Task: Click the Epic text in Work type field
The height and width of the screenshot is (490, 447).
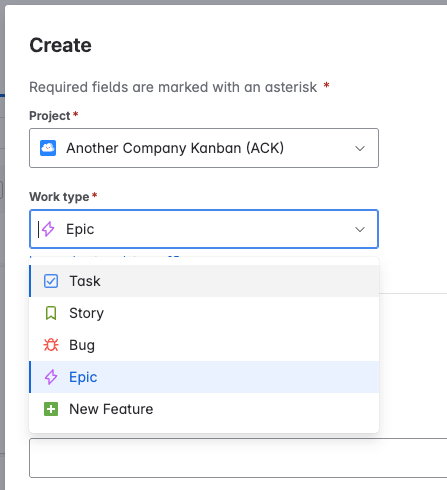Action: pyautogui.click(x=80, y=229)
